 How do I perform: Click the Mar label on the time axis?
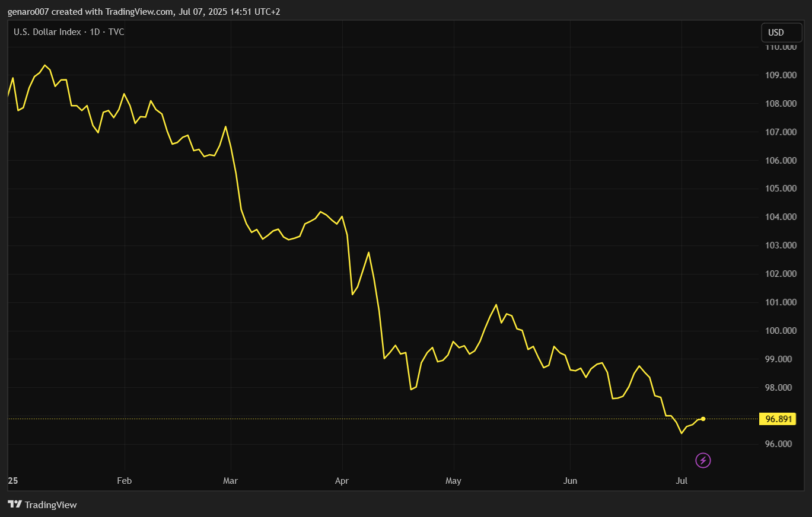(x=230, y=481)
